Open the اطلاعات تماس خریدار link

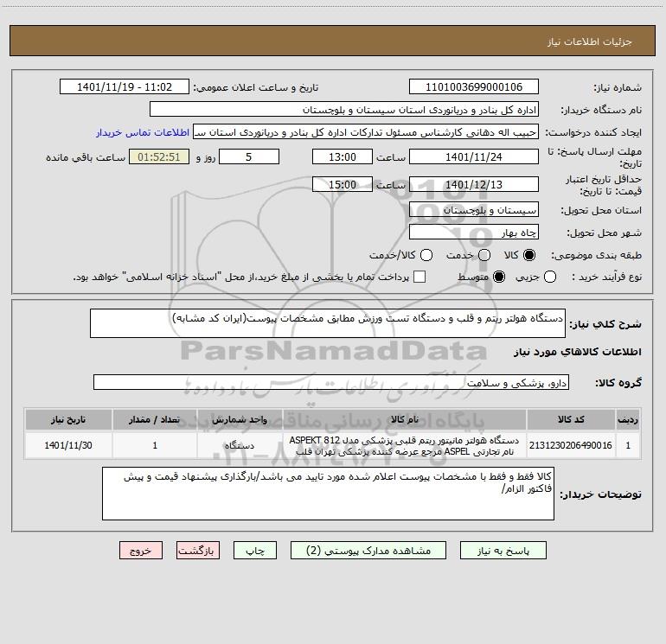pos(143,132)
